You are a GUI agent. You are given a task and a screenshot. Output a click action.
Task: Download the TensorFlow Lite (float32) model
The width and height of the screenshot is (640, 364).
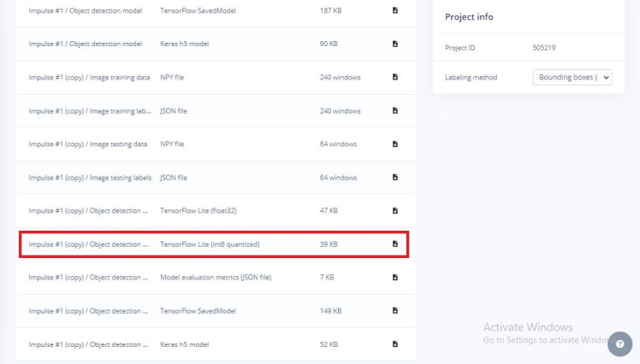[x=394, y=210]
